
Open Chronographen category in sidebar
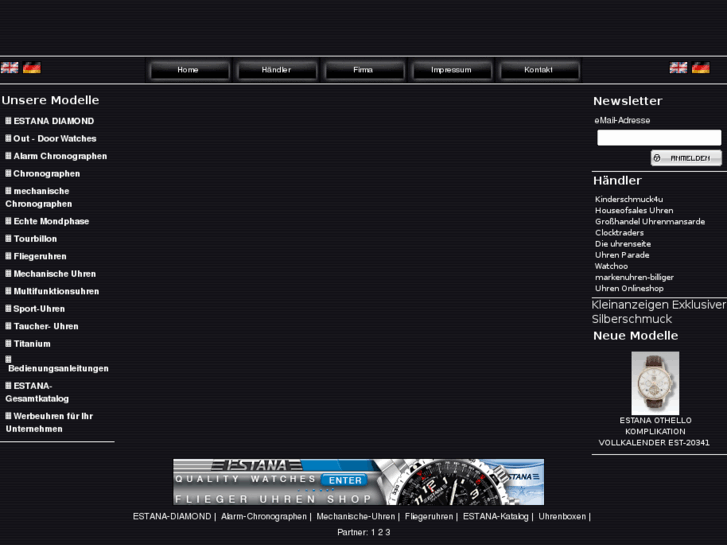47,174
